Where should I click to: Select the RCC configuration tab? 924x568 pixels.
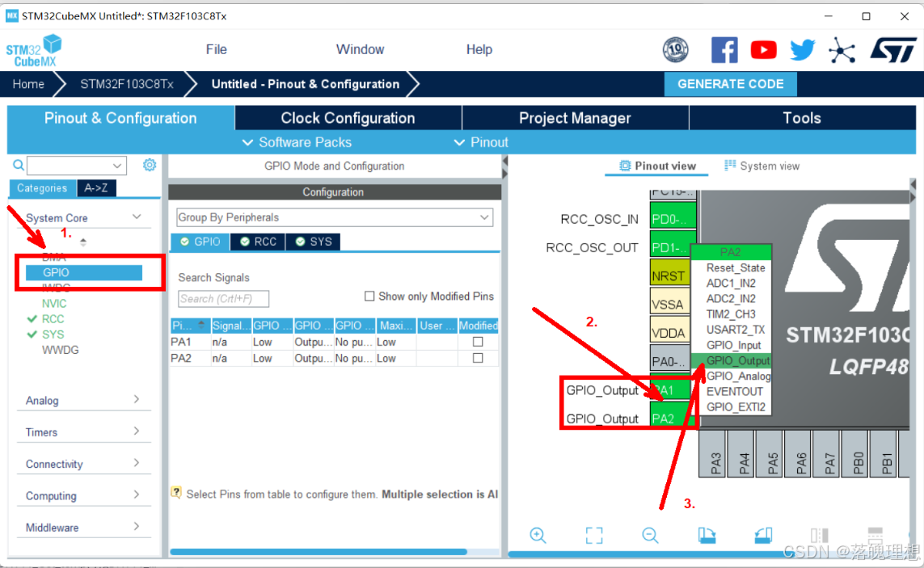[258, 242]
